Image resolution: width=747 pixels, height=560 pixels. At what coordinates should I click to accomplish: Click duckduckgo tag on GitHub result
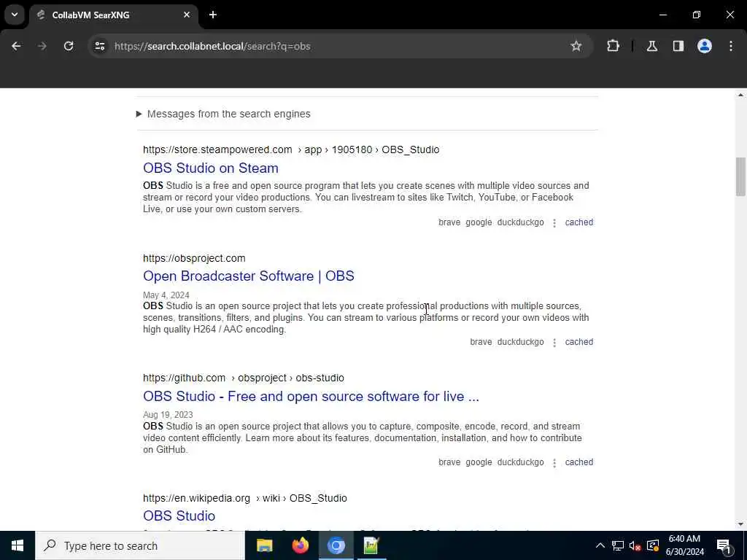coord(520,462)
